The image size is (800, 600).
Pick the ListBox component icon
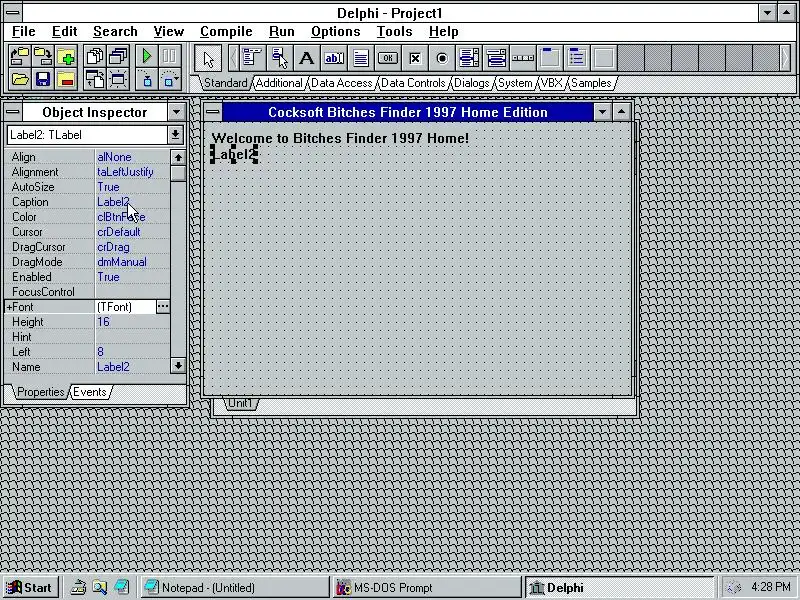point(469,58)
